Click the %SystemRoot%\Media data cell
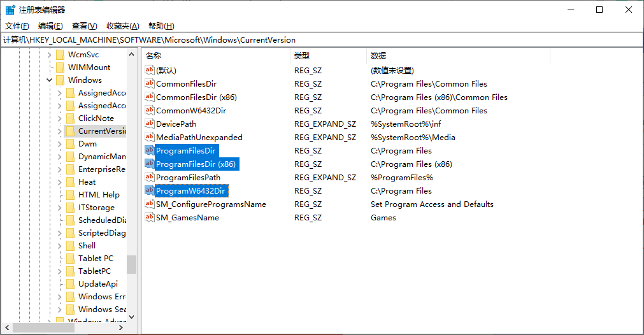This screenshot has height=335, width=644. click(413, 137)
